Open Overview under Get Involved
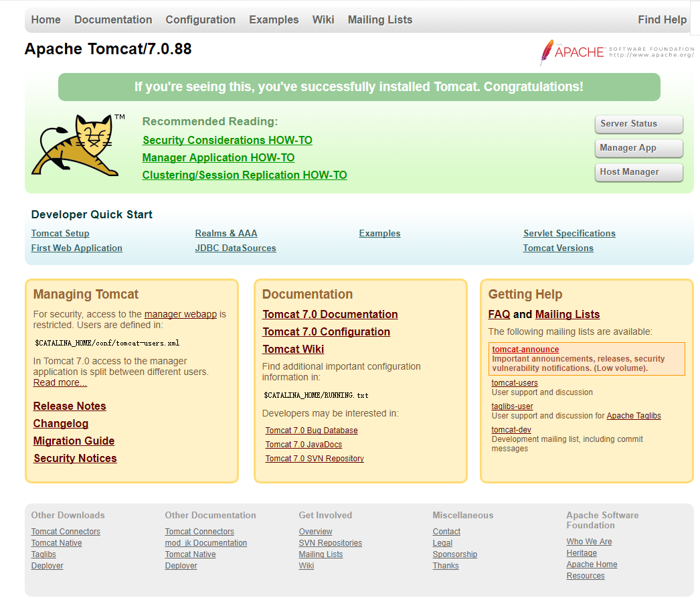 [x=315, y=532]
